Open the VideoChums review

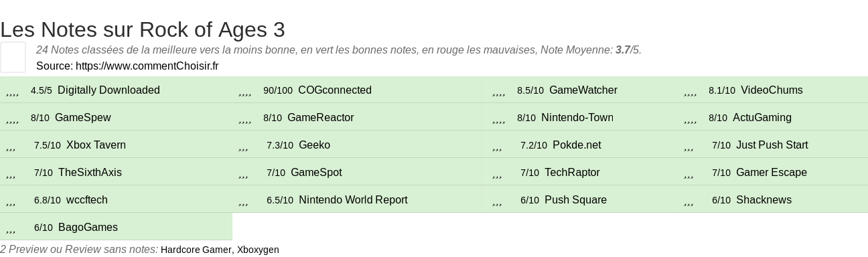pos(772,90)
